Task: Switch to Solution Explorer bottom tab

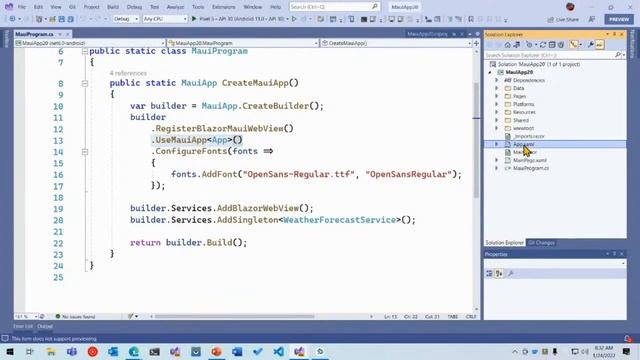Action: point(504,243)
